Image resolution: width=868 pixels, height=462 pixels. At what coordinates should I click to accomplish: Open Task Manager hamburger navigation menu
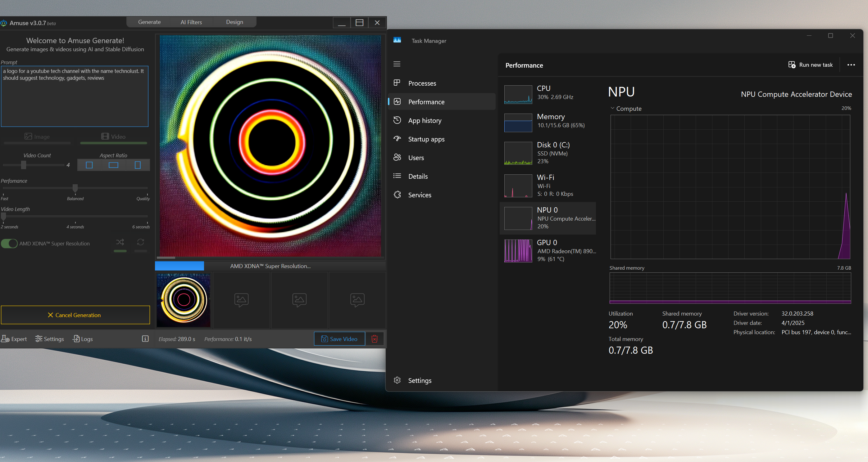[397, 64]
